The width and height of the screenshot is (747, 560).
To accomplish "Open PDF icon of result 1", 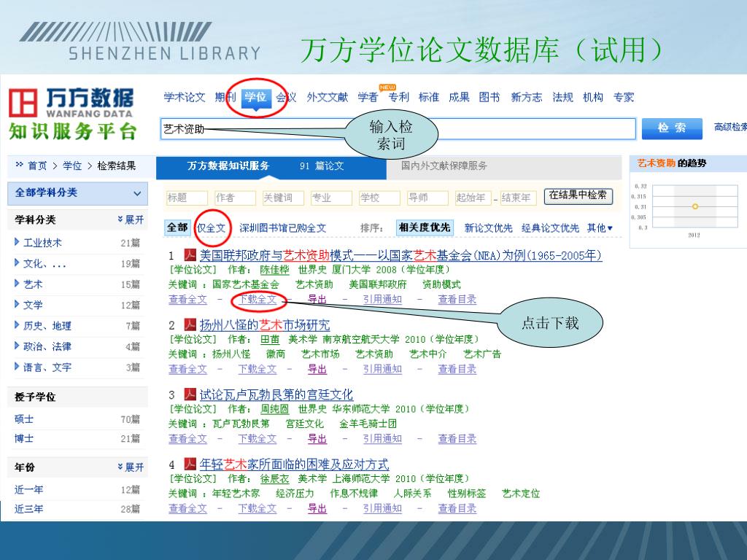I will coord(190,254).
